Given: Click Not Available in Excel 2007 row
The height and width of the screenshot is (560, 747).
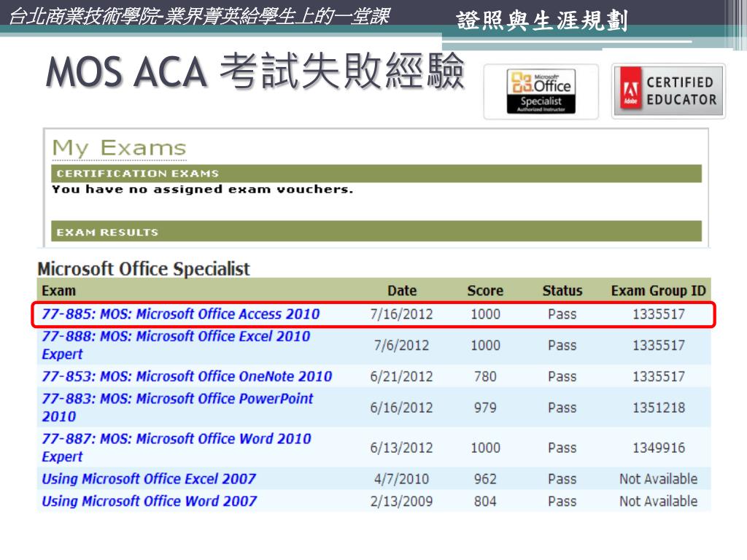Looking at the screenshot, I should [659, 479].
